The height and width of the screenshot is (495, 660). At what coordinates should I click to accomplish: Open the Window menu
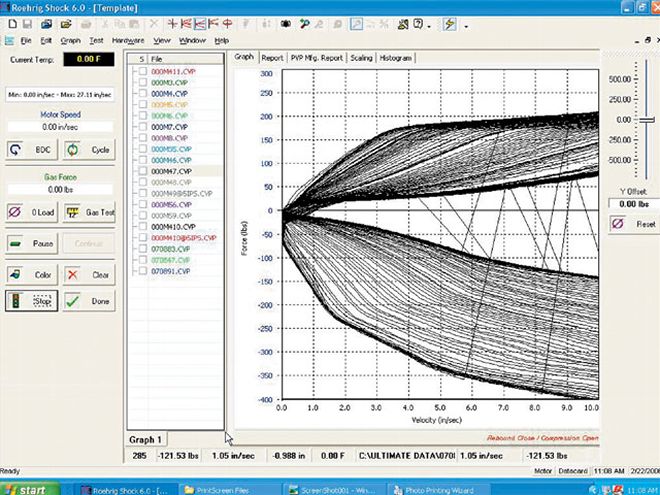(192, 41)
